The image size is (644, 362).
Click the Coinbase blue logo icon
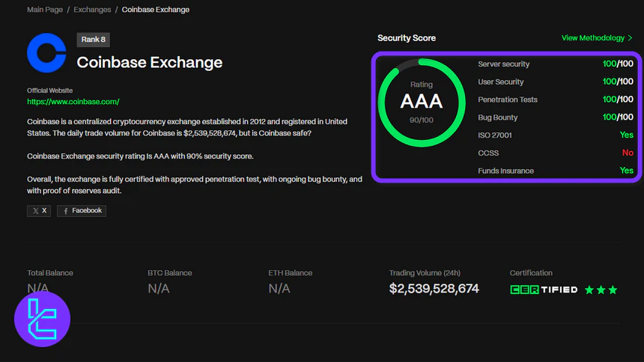(x=46, y=53)
